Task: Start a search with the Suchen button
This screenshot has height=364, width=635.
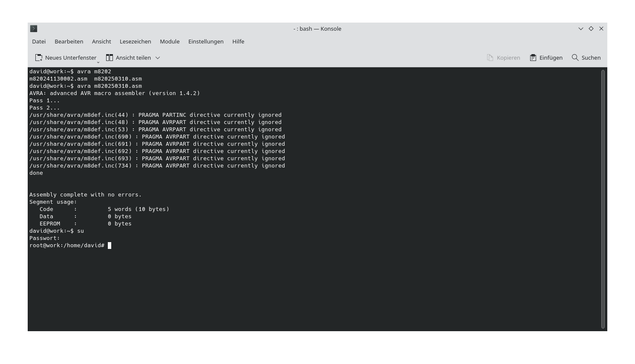Action: 586,58
